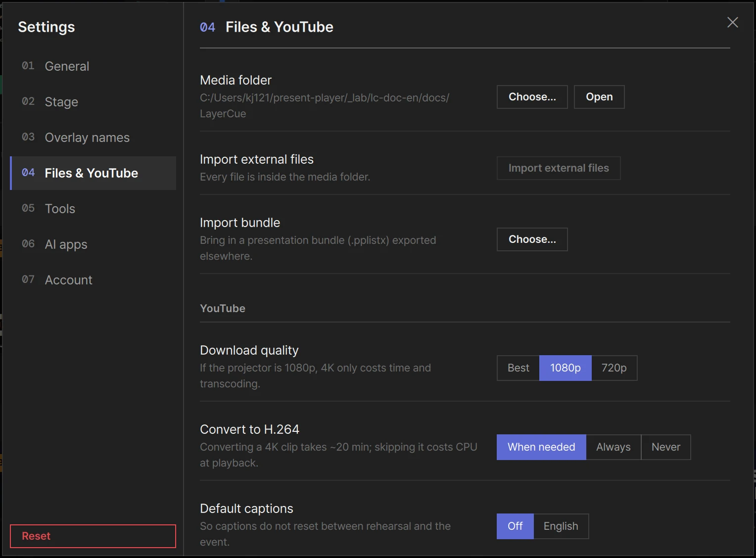
Task: Select the Files & YouTube sidebar entry
Action: (x=93, y=173)
